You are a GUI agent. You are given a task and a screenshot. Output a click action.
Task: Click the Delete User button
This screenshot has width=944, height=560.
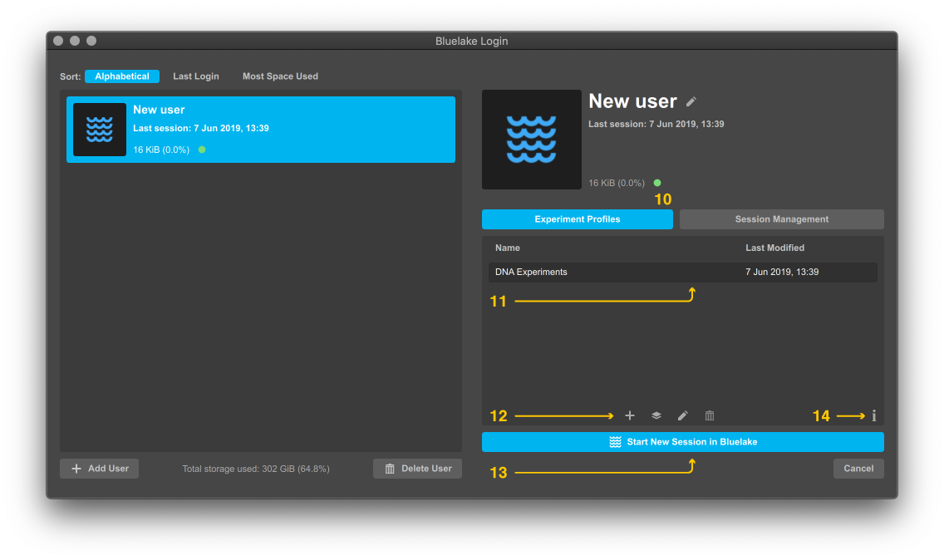coord(417,469)
